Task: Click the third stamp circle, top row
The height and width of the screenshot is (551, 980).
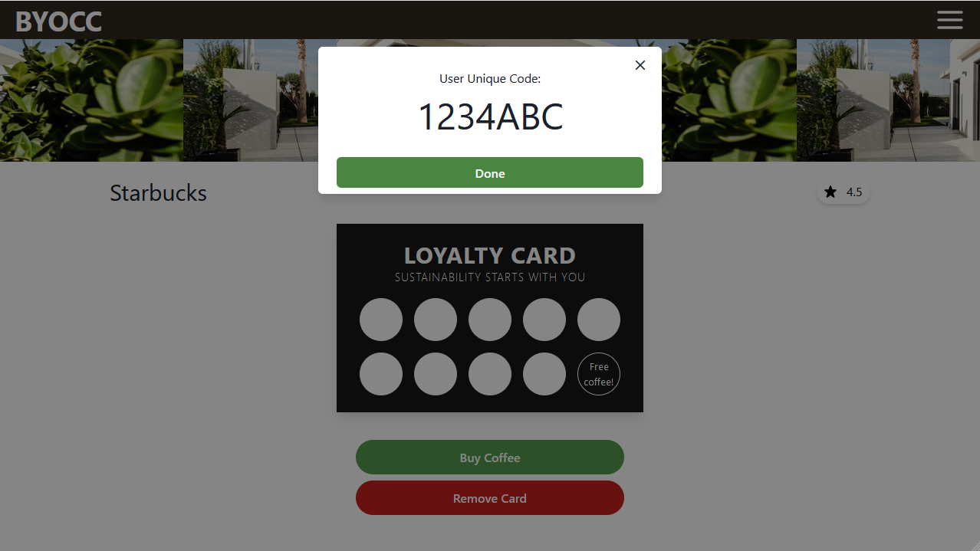Action: [490, 320]
